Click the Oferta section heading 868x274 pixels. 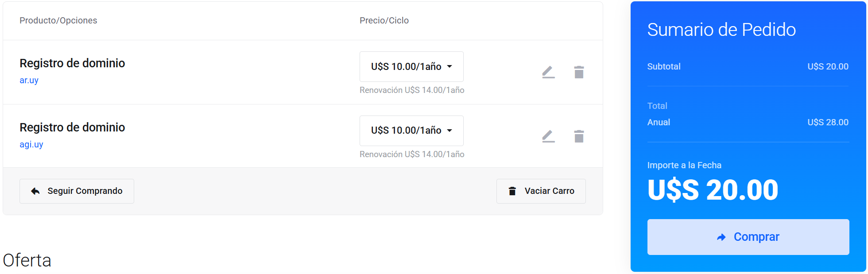pyautogui.click(x=27, y=260)
